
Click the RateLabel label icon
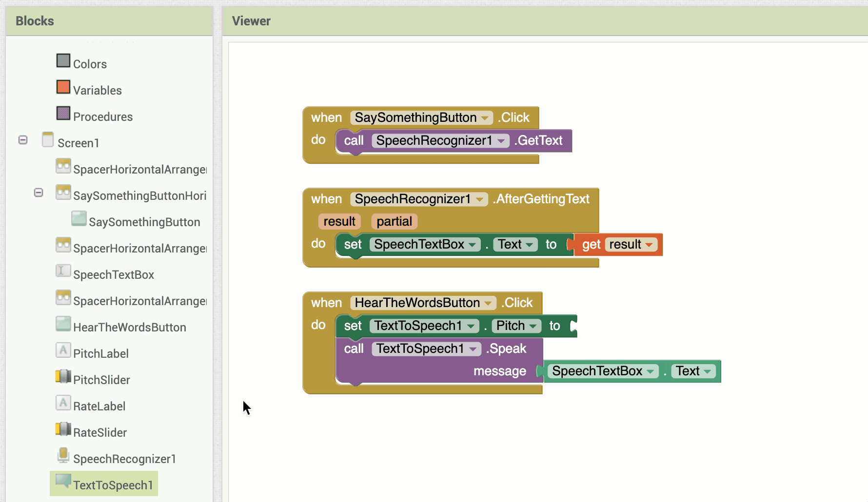[63, 403]
